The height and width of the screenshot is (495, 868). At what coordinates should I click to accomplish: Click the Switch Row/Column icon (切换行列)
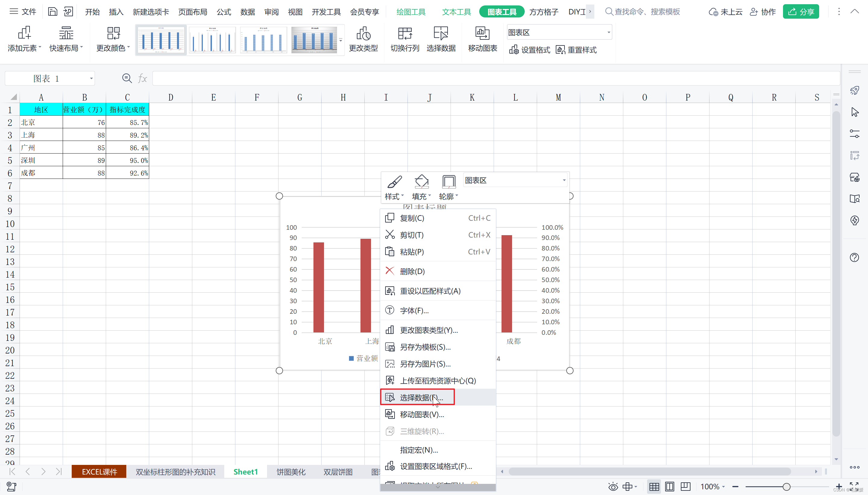pos(404,39)
